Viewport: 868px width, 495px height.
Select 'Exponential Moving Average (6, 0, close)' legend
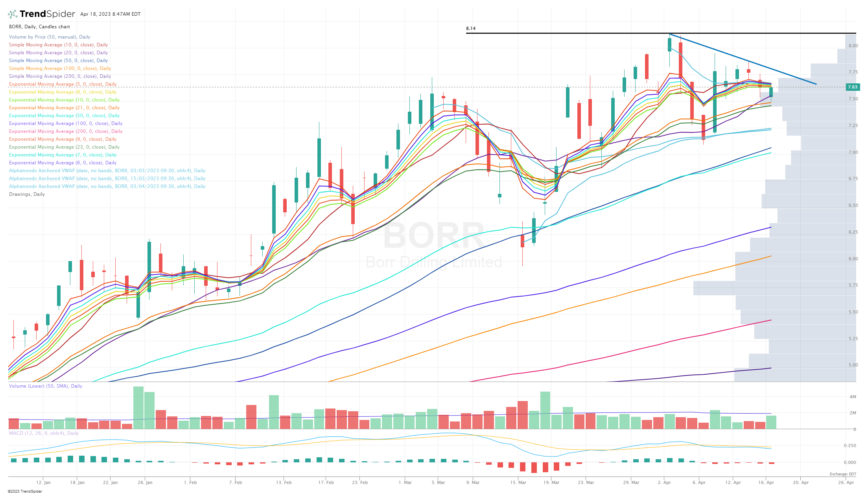63,163
